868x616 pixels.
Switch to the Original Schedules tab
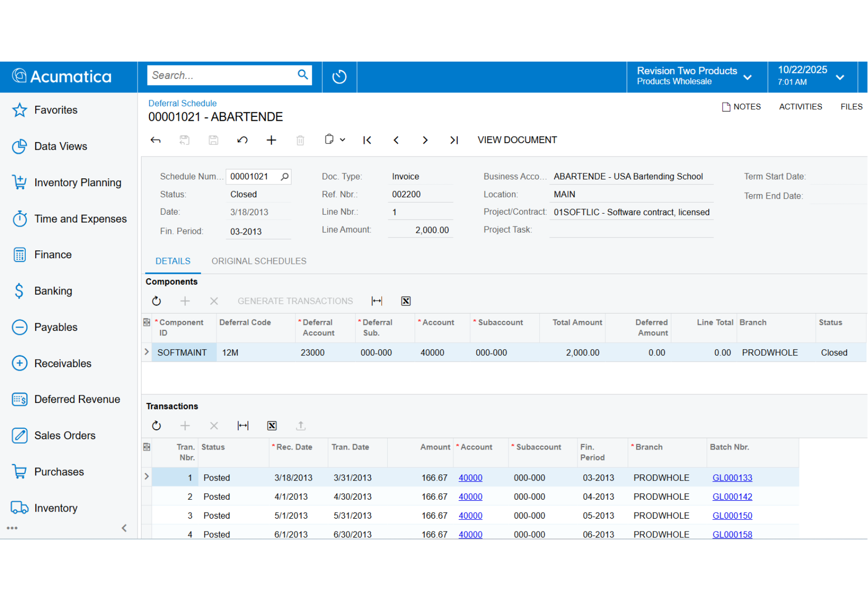click(x=259, y=261)
